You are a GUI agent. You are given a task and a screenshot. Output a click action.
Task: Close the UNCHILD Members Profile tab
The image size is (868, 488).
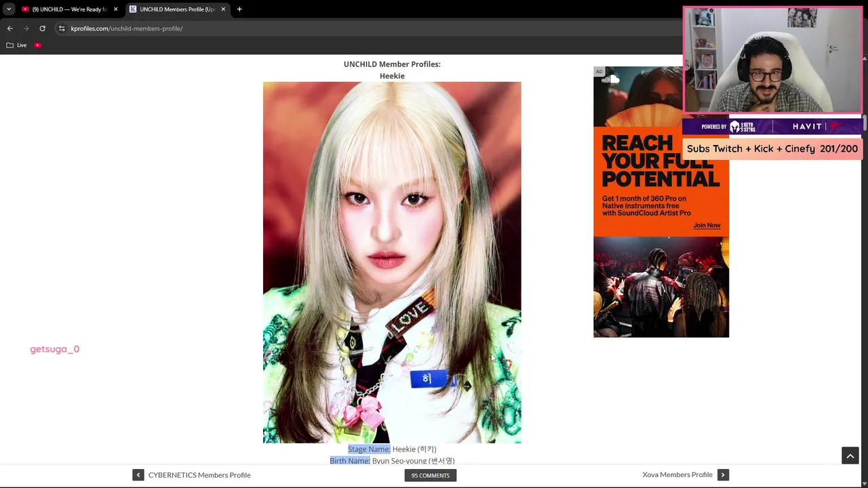pyautogui.click(x=223, y=9)
